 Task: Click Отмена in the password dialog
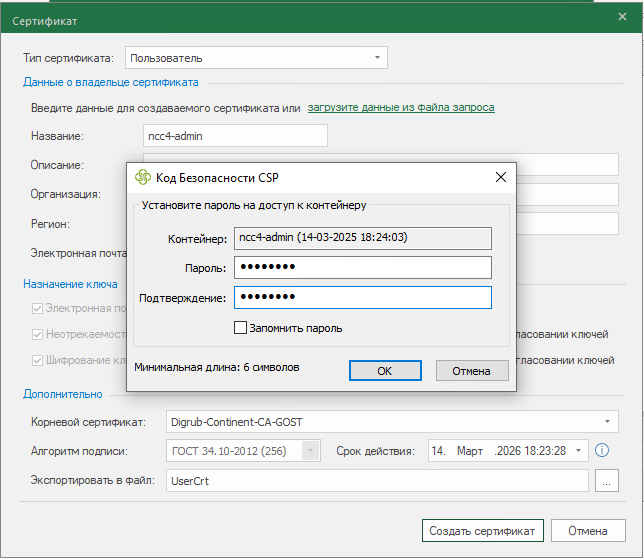[472, 371]
